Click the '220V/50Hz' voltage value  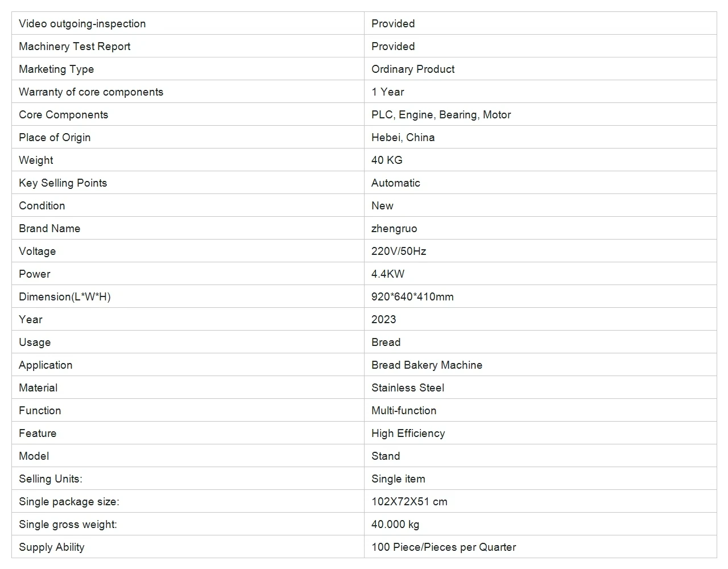point(399,251)
